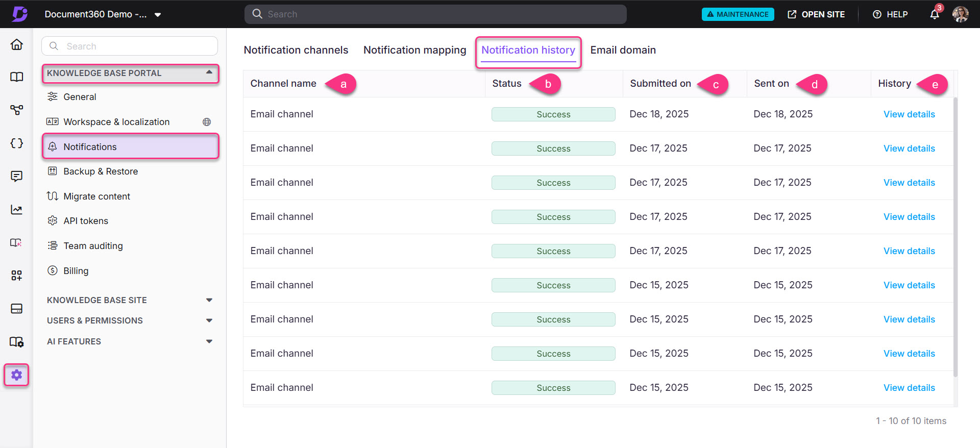Open the Drive storage icon
The height and width of the screenshot is (448, 980).
(x=17, y=309)
